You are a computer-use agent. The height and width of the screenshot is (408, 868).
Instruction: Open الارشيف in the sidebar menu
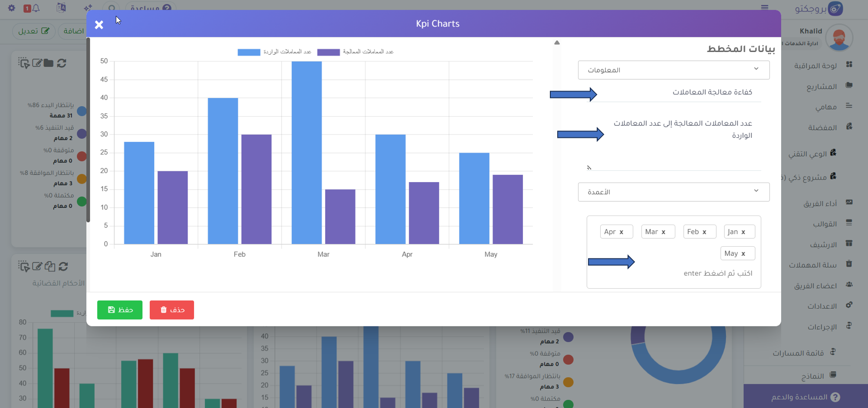point(823,245)
